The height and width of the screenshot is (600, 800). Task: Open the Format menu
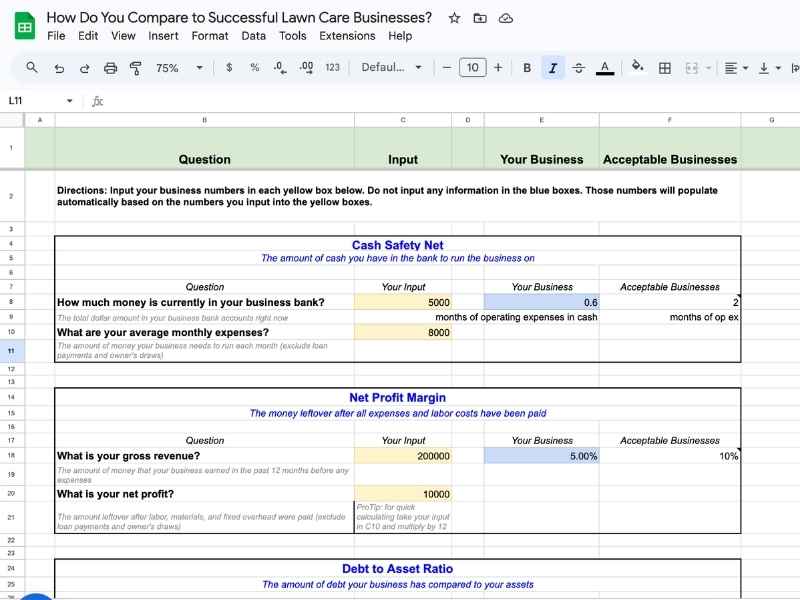pos(210,36)
